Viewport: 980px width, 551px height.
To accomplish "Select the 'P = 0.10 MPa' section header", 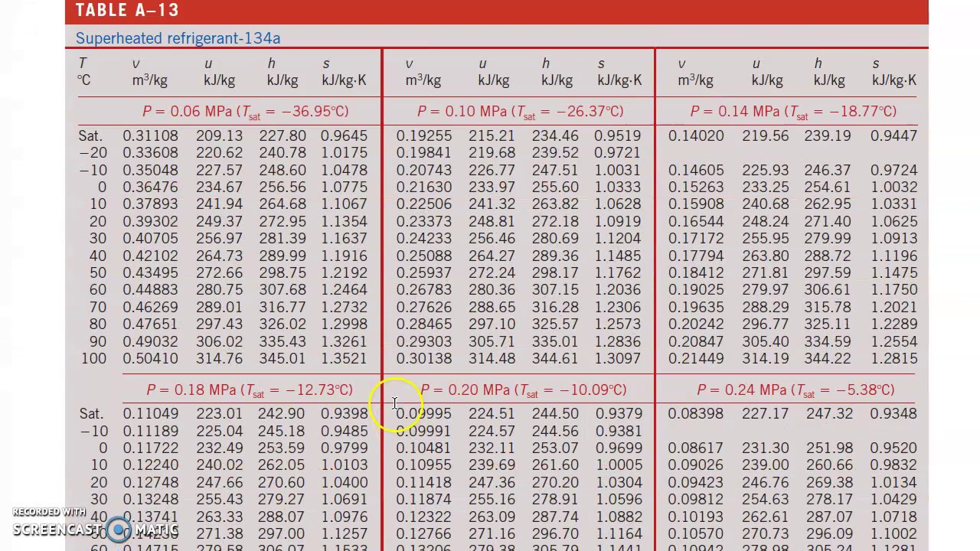I will [x=520, y=112].
